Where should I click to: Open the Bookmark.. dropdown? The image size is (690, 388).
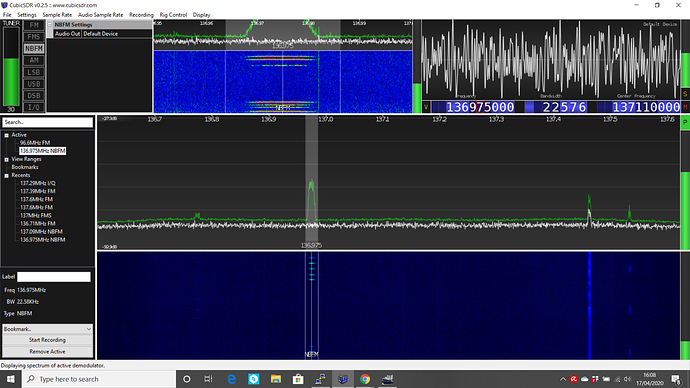(x=48, y=329)
